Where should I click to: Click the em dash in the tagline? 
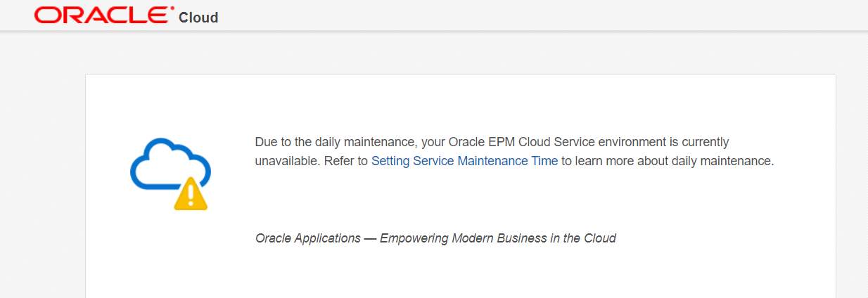click(370, 238)
